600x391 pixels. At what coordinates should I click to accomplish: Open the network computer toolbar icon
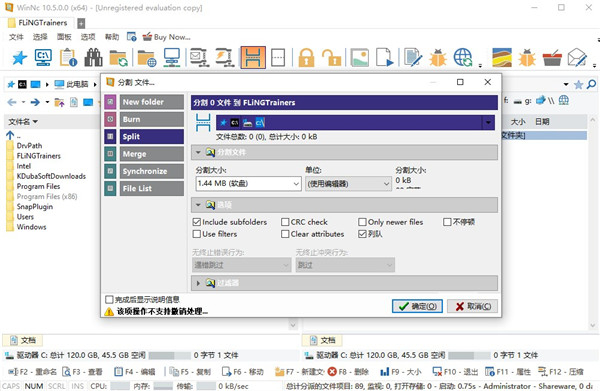[x=171, y=58]
